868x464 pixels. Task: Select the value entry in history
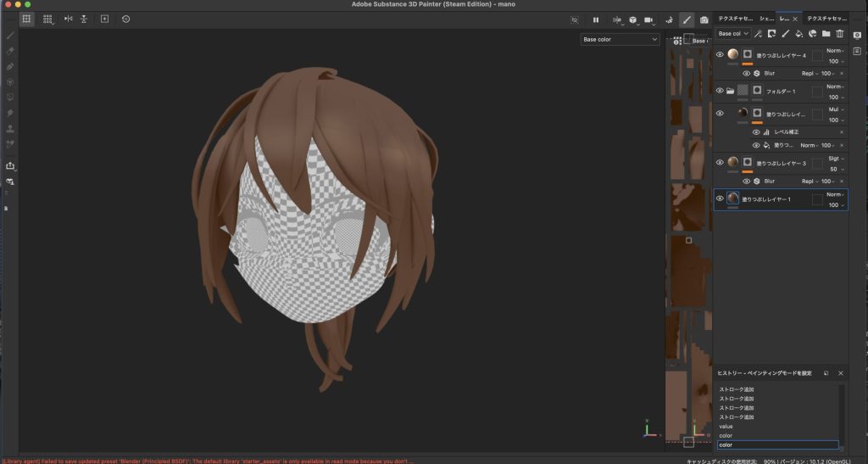726,427
